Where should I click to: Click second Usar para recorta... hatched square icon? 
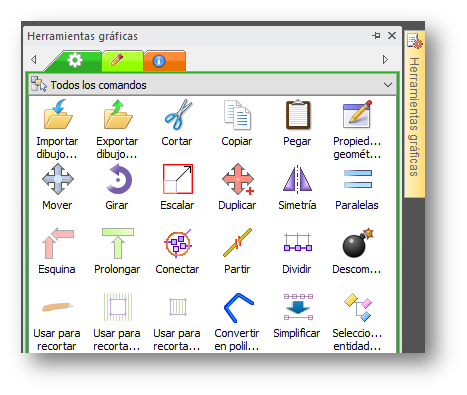pyautogui.click(x=118, y=307)
